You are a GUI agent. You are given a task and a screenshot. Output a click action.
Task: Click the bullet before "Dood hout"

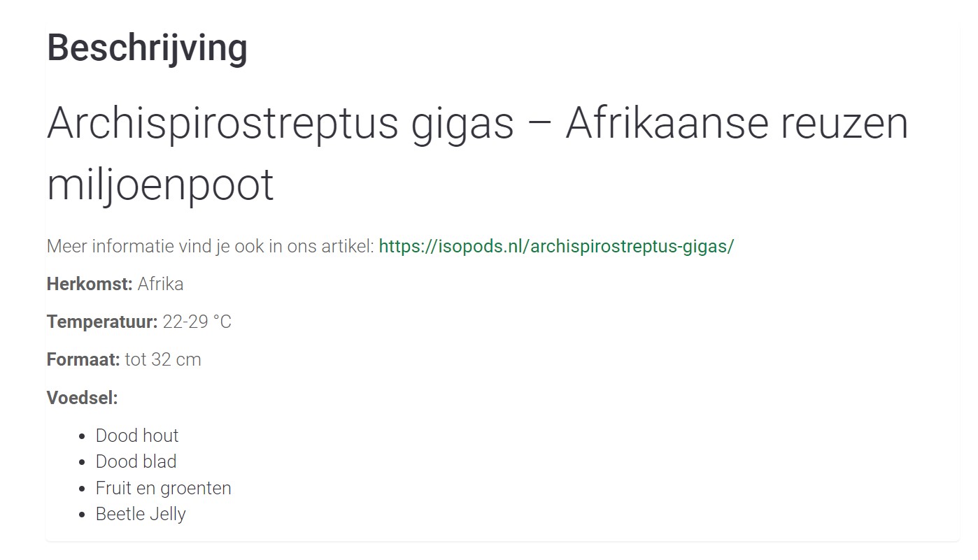pos(82,436)
